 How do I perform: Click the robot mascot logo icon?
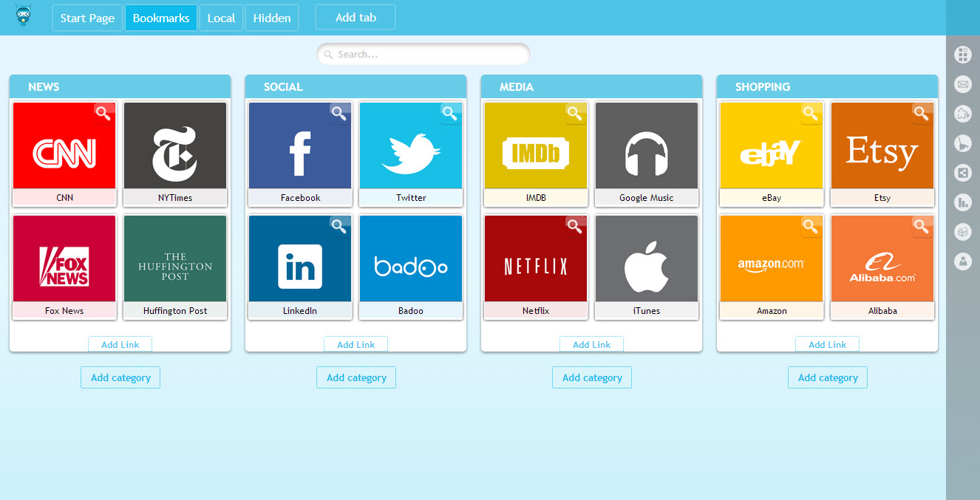click(x=24, y=16)
